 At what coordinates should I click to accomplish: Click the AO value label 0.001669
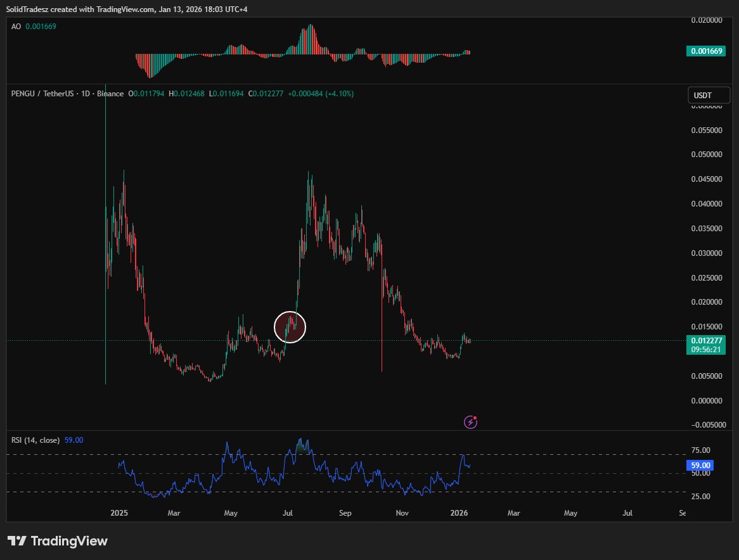pyautogui.click(x=706, y=51)
